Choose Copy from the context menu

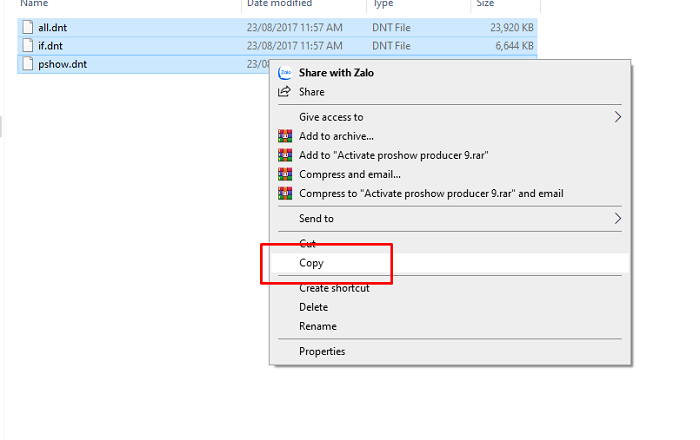click(450, 263)
